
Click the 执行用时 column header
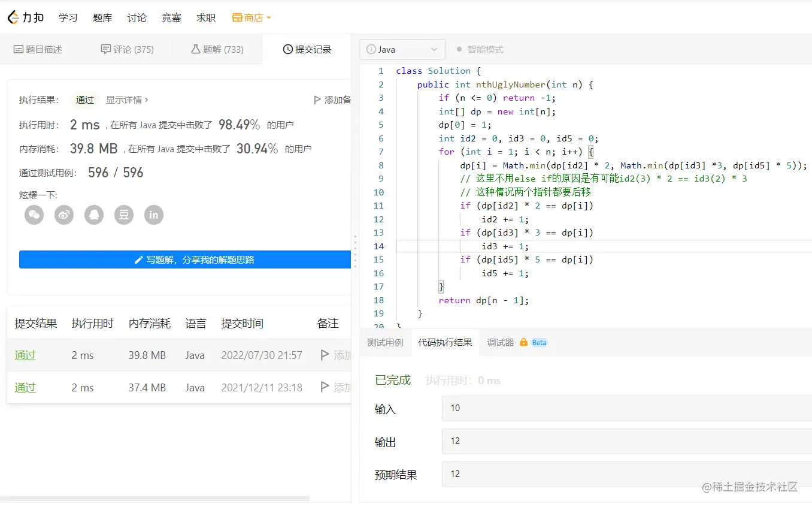click(93, 324)
